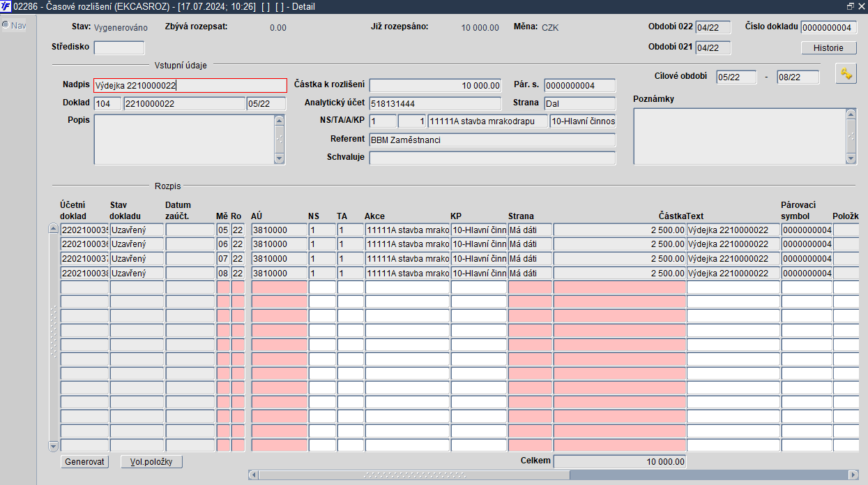Click the Poznámky scroll-down arrow
The image size is (868, 485).
click(851, 158)
